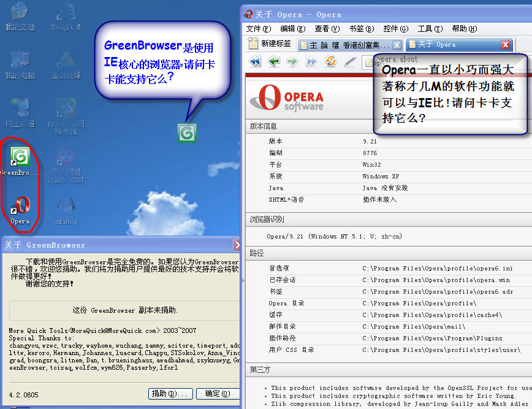
Task: Open the 文件(F) menu in Opera
Action: click(259, 29)
